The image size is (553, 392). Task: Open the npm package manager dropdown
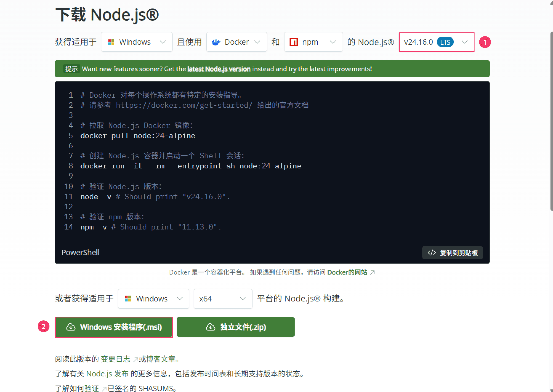point(313,42)
